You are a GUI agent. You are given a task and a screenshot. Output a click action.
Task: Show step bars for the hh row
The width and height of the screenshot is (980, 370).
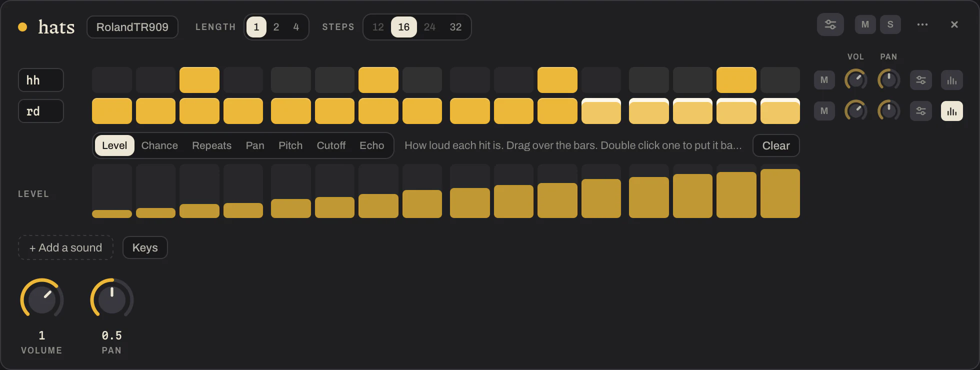click(x=952, y=80)
